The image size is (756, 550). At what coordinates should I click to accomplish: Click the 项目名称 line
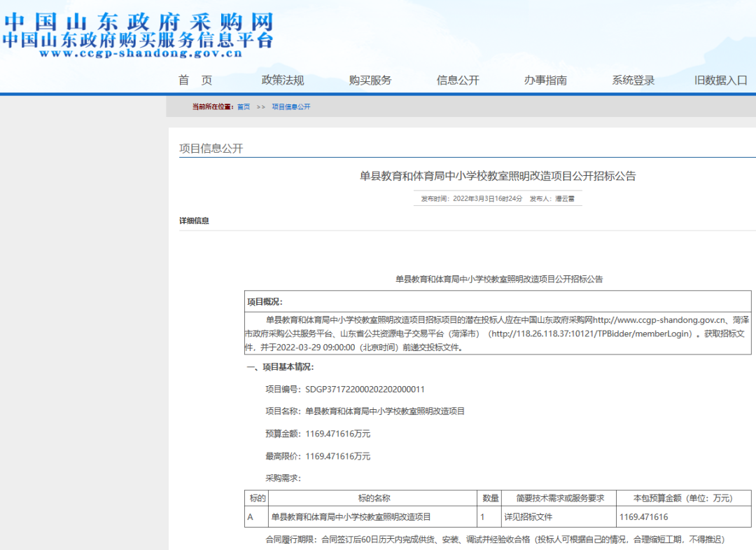click(365, 411)
